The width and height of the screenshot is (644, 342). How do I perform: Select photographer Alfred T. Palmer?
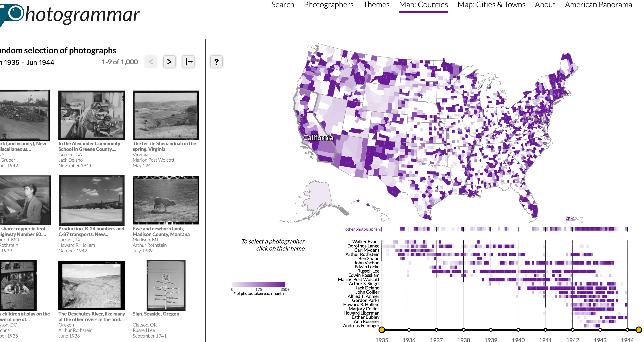point(364,296)
